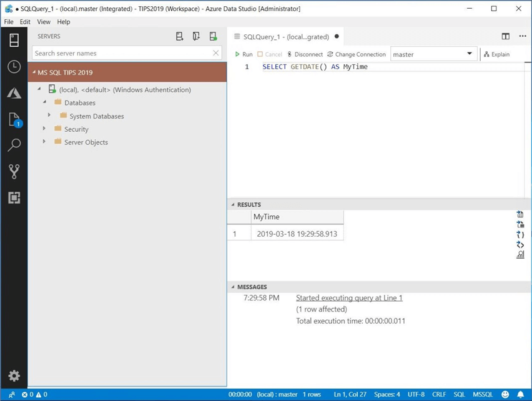Click SQL language mode in status bar
532x401 pixels.
(459, 394)
